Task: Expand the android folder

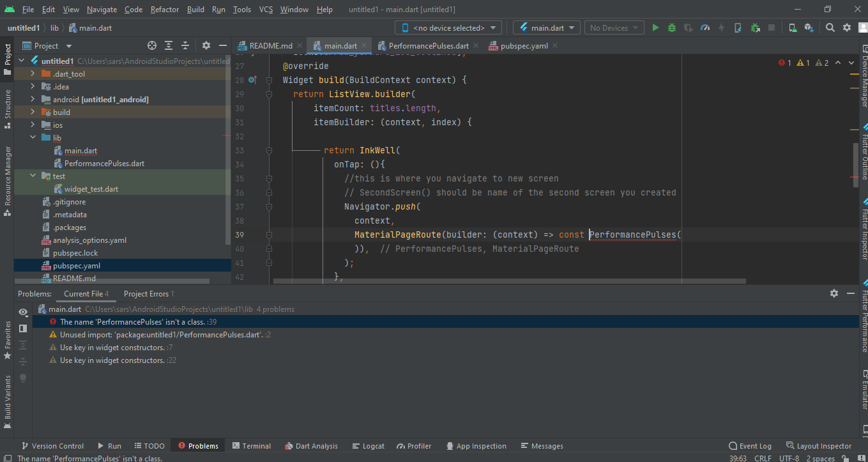Action: click(33, 99)
